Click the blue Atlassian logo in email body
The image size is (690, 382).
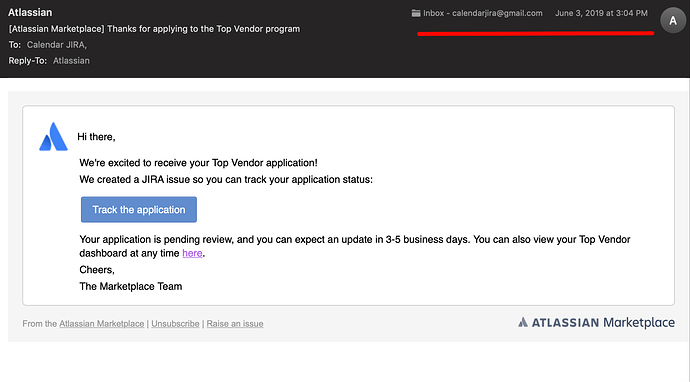pos(53,137)
